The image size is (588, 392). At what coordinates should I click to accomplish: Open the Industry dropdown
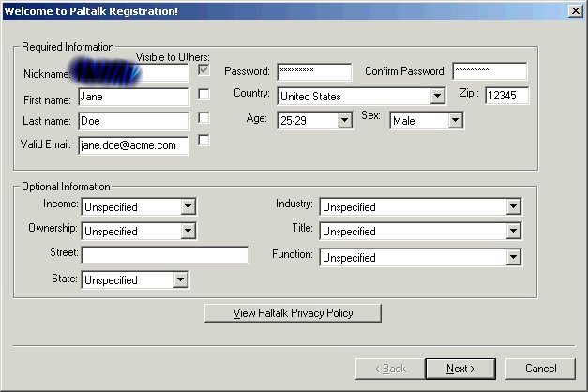coord(513,206)
